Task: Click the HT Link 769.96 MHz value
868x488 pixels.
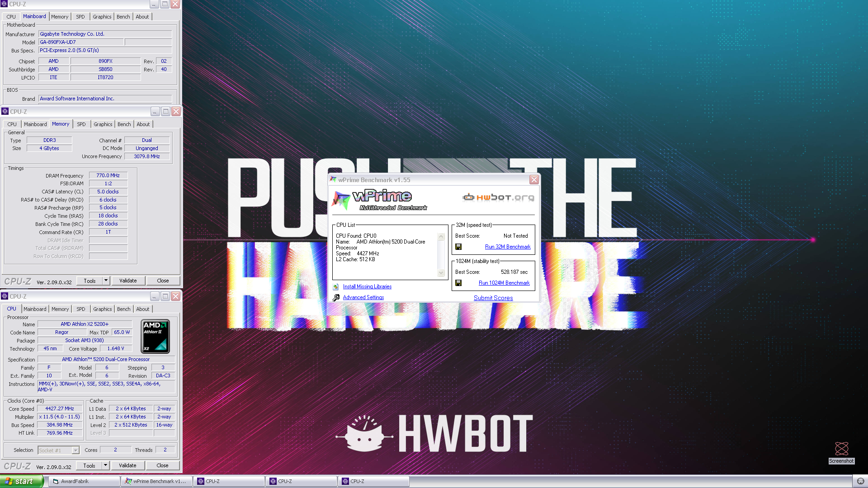Action: tap(60, 433)
